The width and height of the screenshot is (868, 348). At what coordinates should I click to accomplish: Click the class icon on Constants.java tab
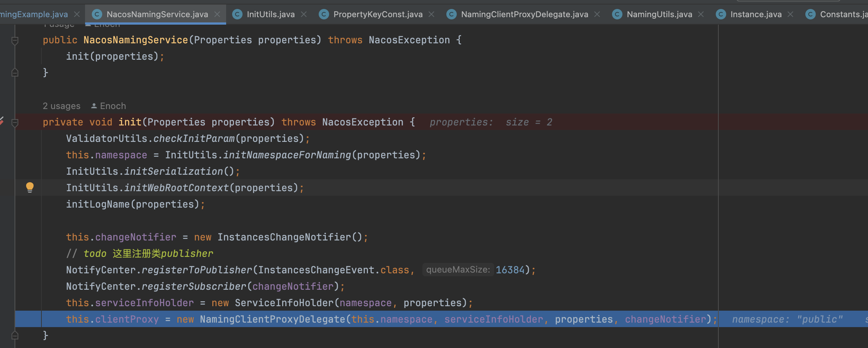[811, 14]
